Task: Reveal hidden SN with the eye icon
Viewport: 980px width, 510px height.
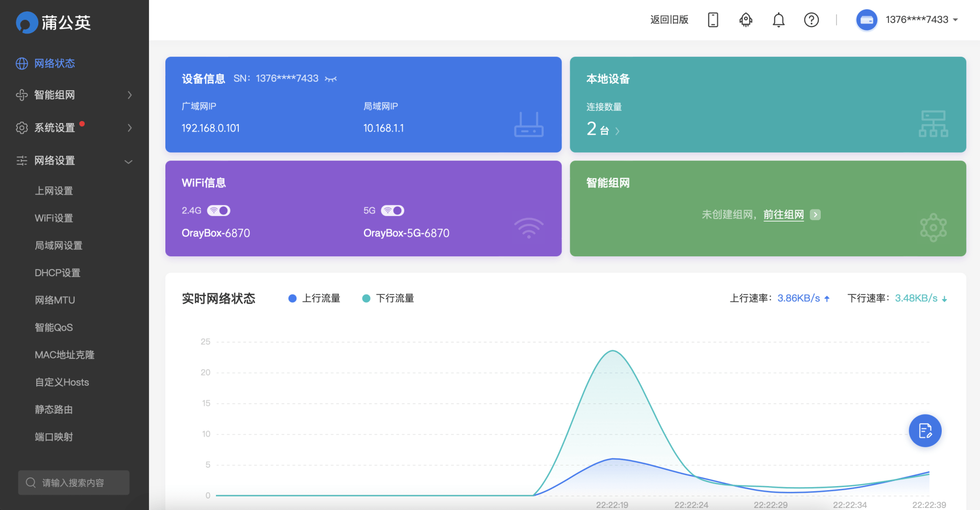Action: point(331,79)
